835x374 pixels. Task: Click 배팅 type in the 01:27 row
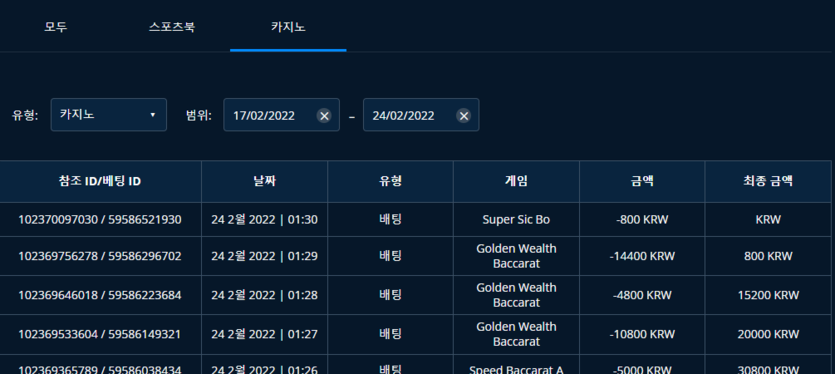[390, 334]
